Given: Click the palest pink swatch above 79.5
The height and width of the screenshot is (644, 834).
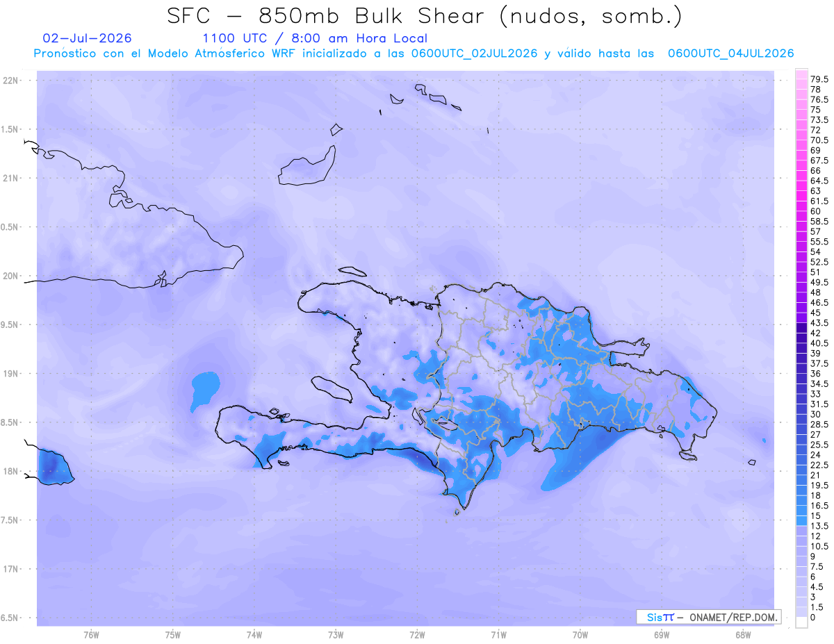Looking at the screenshot, I should coord(801,75).
